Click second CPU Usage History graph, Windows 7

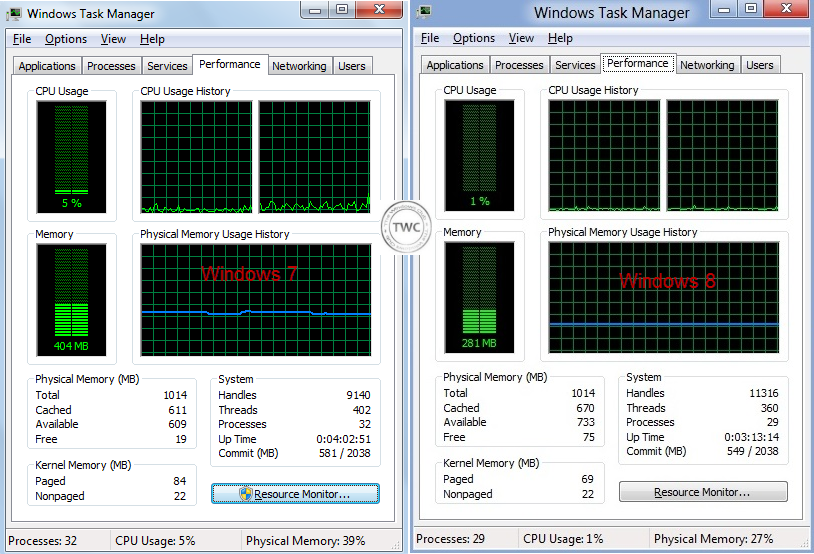[315, 157]
